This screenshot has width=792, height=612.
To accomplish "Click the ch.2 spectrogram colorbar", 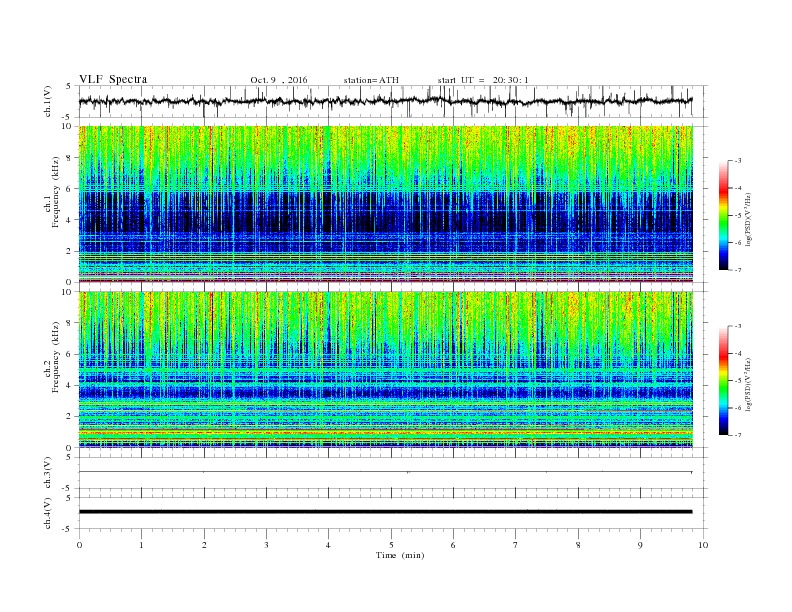I will 724,380.
